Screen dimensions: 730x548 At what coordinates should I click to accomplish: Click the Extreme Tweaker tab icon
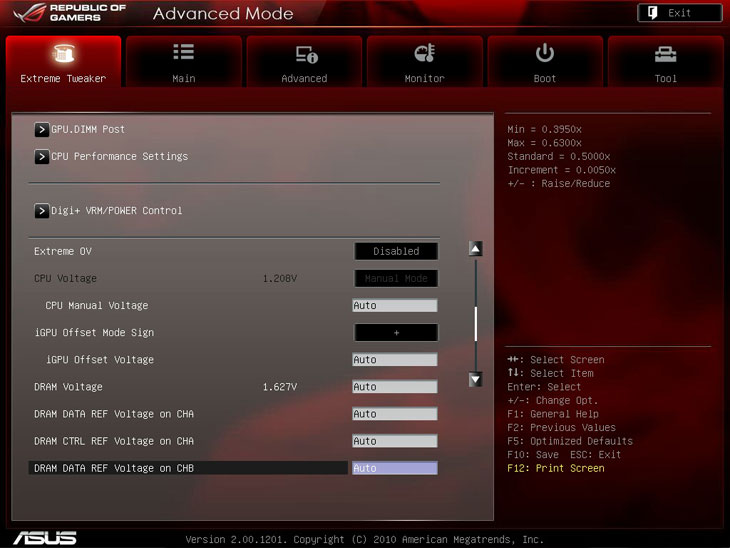tap(62, 54)
